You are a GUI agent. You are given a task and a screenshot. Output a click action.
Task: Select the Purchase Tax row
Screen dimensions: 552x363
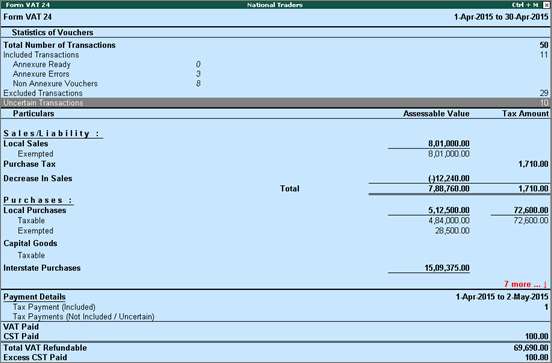click(276, 164)
